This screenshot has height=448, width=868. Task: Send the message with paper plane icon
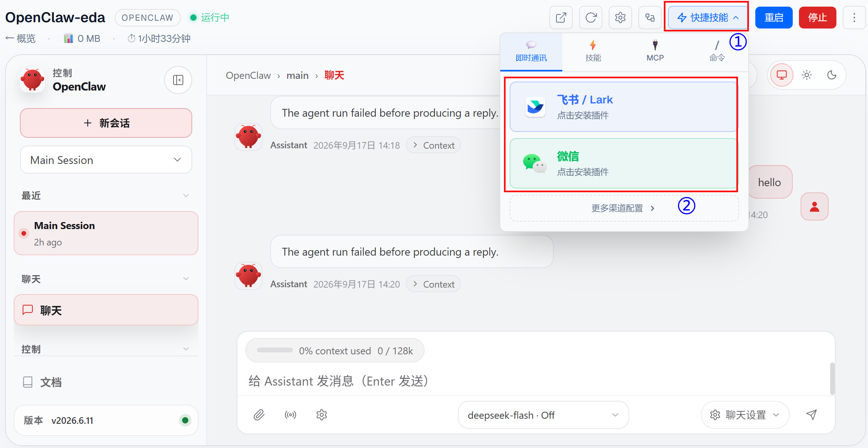click(x=811, y=414)
